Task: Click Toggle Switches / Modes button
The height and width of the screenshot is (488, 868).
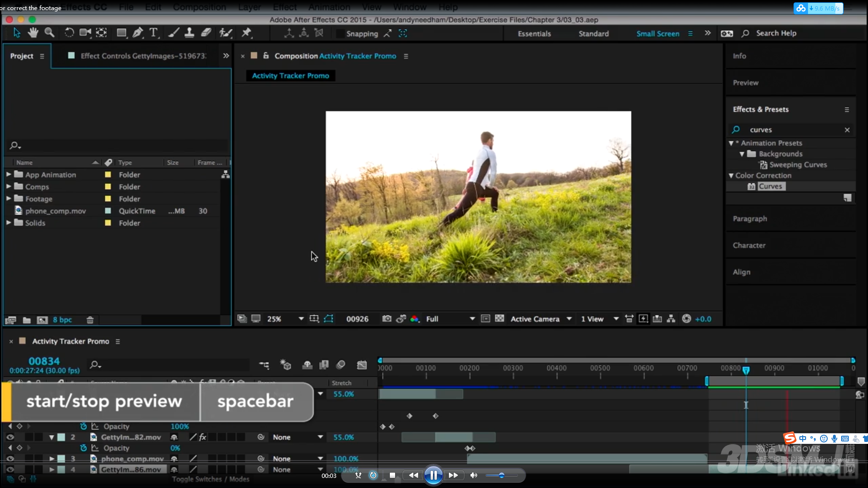Action: click(x=210, y=479)
